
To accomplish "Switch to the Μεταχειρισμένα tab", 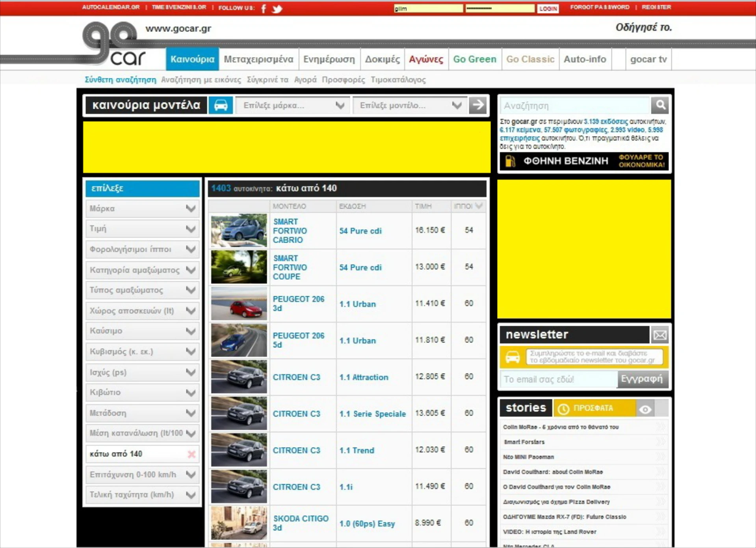I will (258, 59).
